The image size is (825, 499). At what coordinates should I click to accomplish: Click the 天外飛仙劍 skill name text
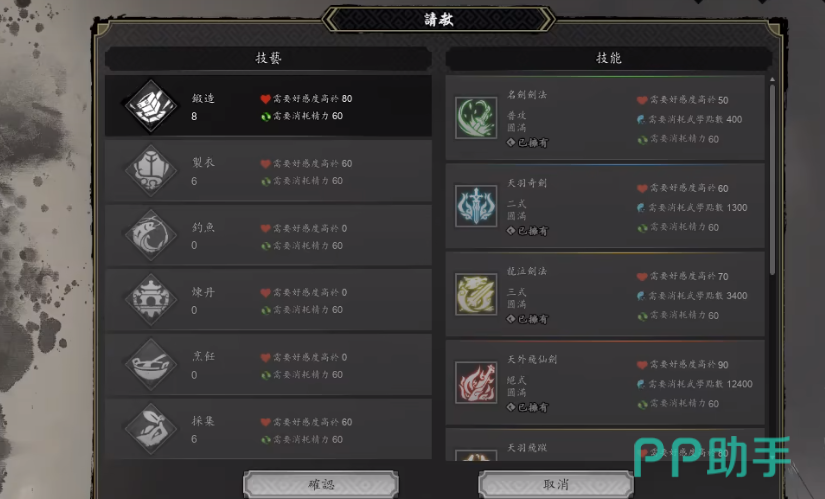pyautogui.click(x=532, y=360)
